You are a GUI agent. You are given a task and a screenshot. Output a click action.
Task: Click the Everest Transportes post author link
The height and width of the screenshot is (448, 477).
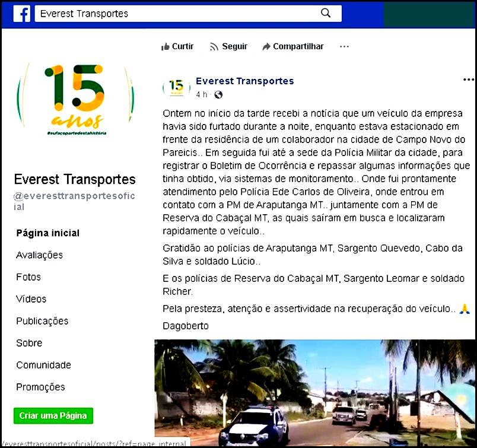click(244, 81)
